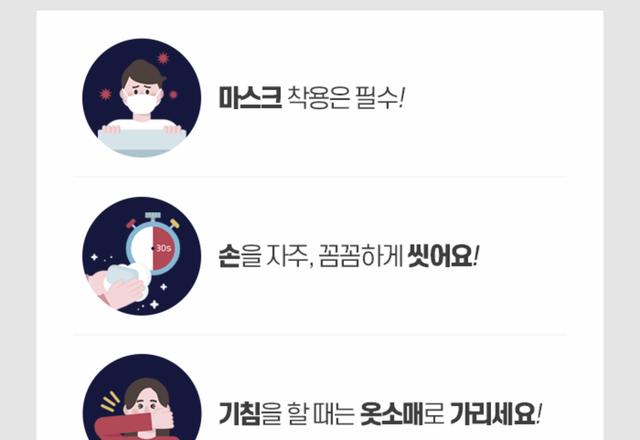640x440 pixels.
Task: Click the bold word 기침
Action: 240,413
